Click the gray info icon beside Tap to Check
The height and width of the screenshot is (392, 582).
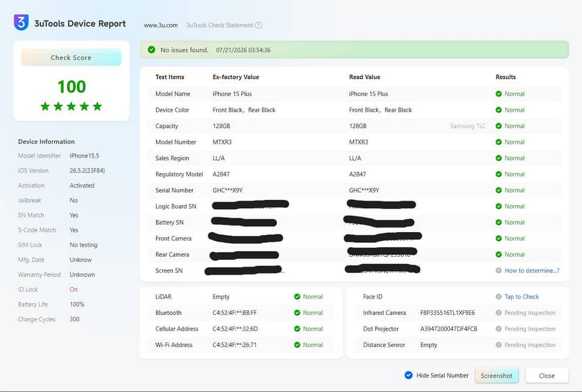point(498,297)
